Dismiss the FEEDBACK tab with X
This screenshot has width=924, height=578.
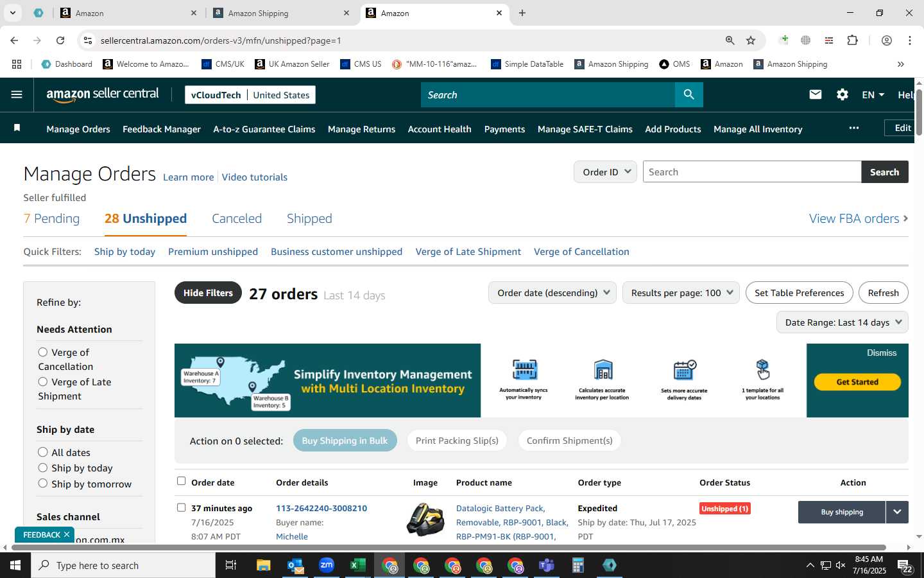67,534
